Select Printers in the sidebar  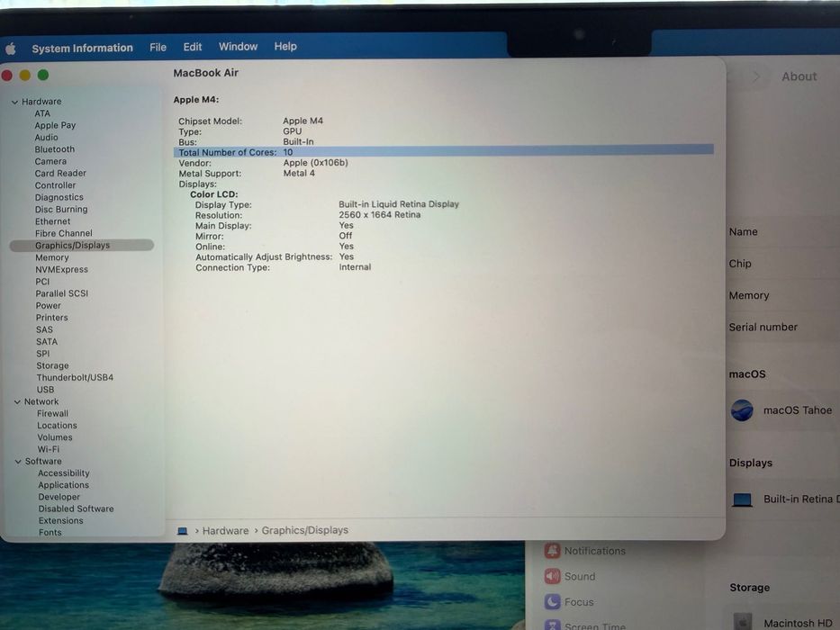pos(52,318)
